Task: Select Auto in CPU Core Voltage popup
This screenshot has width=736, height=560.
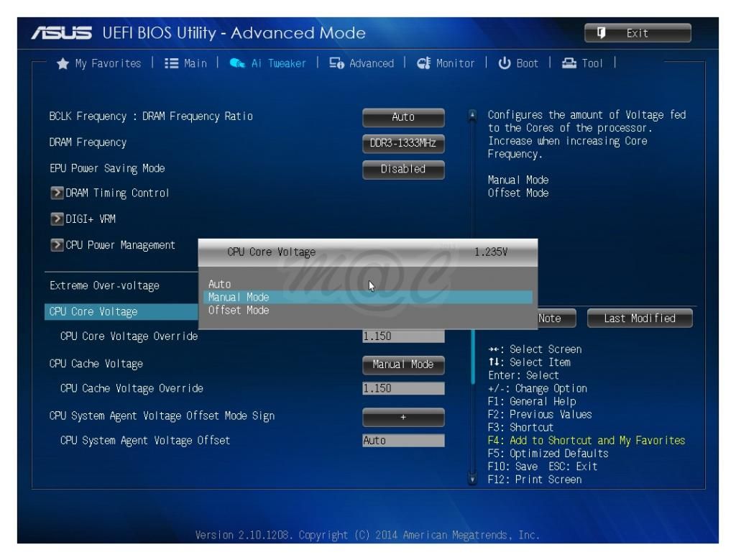Action: (220, 284)
